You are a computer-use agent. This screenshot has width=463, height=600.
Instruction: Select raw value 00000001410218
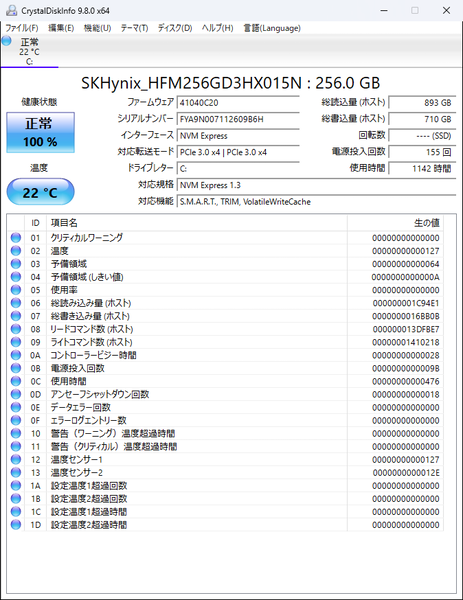coord(406,342)
